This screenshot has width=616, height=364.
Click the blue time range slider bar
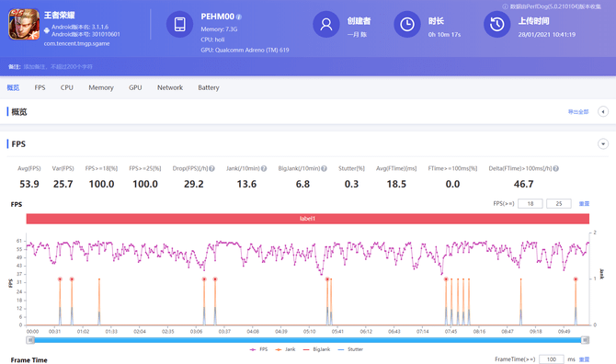tap(308, 340)
